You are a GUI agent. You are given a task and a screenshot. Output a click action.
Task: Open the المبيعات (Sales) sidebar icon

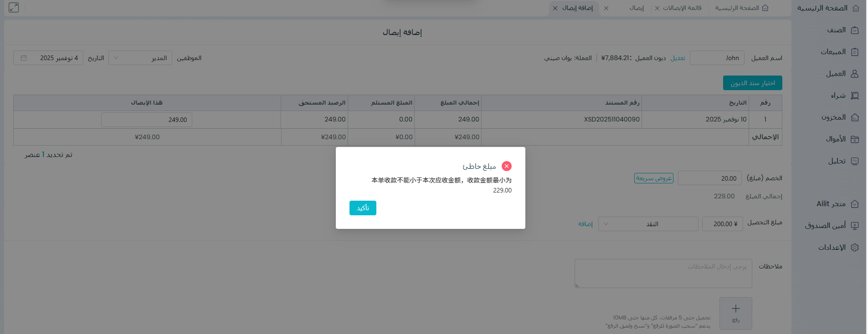pos(855,52)
